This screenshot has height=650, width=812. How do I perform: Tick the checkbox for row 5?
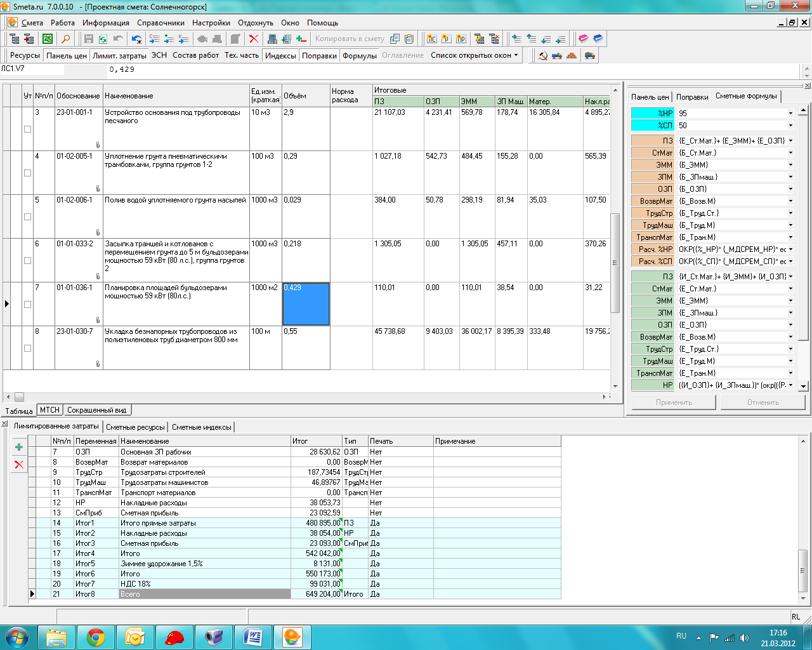27,216
